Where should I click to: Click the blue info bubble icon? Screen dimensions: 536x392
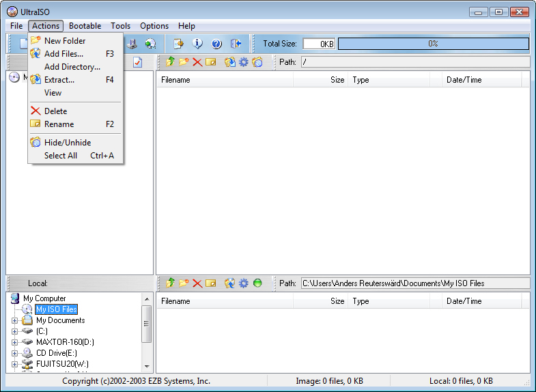[197, 44]
